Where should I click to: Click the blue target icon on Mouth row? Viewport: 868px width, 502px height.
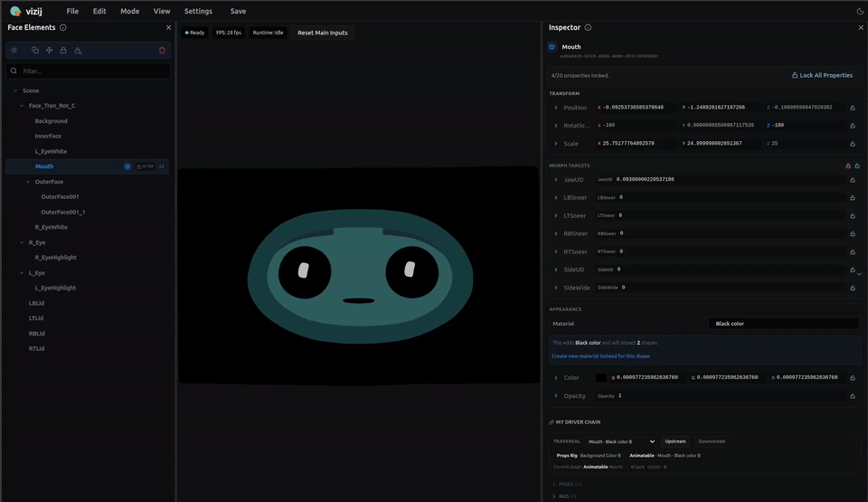coord(127,166)
